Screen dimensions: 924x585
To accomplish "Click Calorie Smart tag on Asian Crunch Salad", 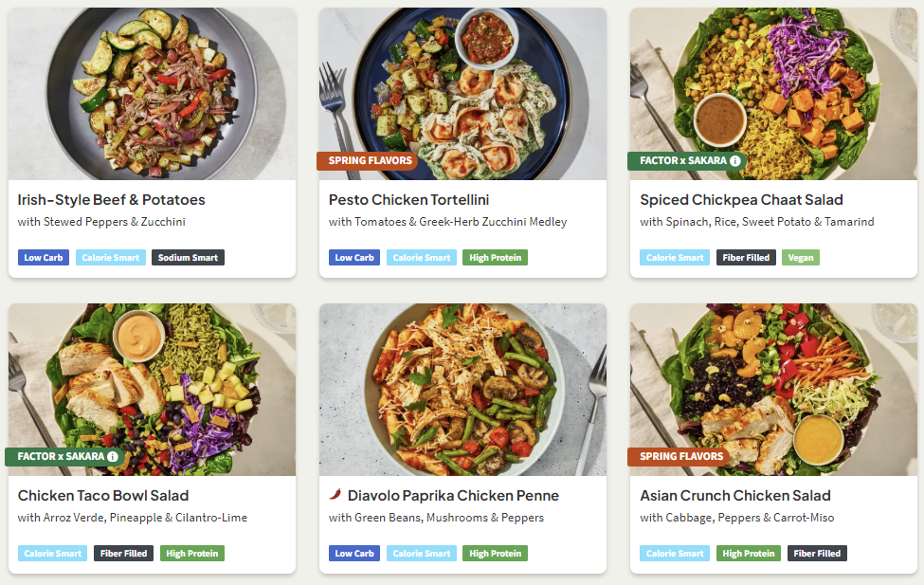I will (675, 554).
